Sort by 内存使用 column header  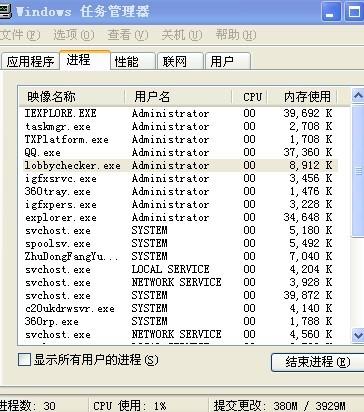tap(303, 97)
